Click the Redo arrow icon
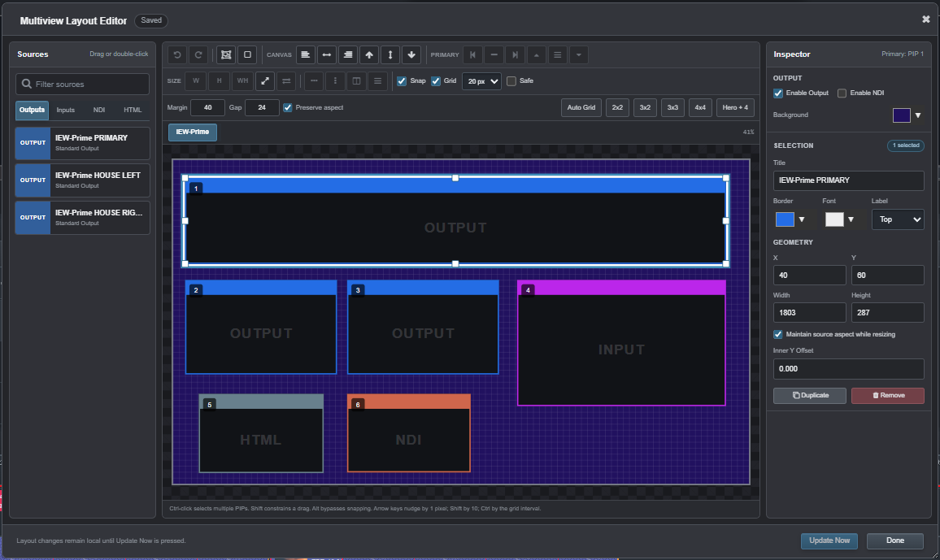 click(198, 54)
